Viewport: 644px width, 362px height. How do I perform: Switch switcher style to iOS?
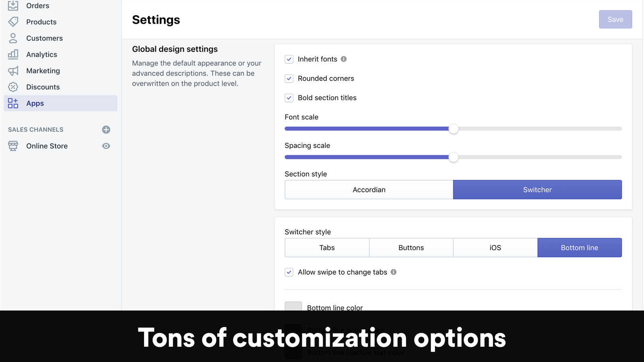[495, 247]
